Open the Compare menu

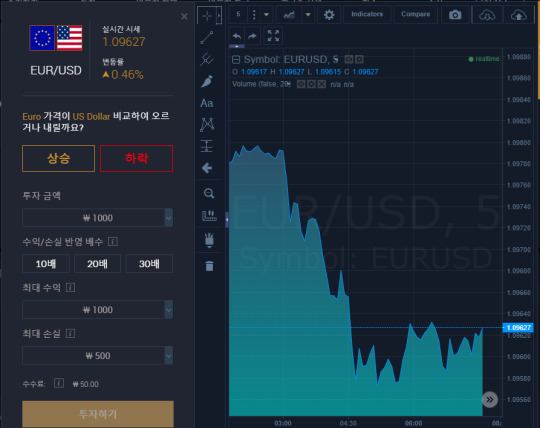(x=416, y=14)
